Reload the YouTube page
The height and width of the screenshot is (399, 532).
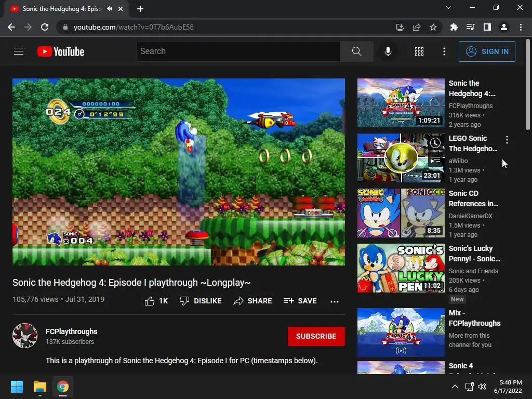(45, 27)
